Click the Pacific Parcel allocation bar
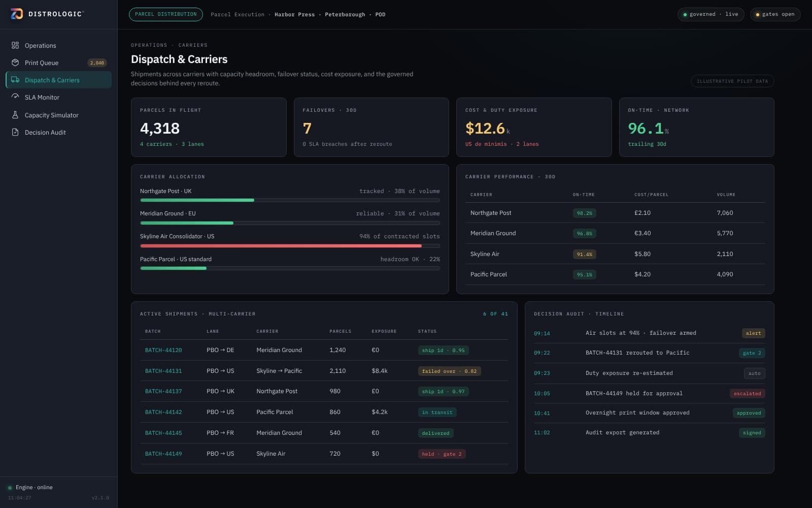The width and height of the screenshot is (812, 508). click(x=290, y=268)
